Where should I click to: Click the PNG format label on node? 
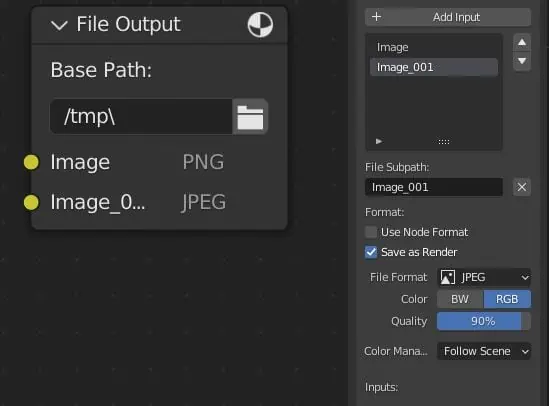click(203, 162)
